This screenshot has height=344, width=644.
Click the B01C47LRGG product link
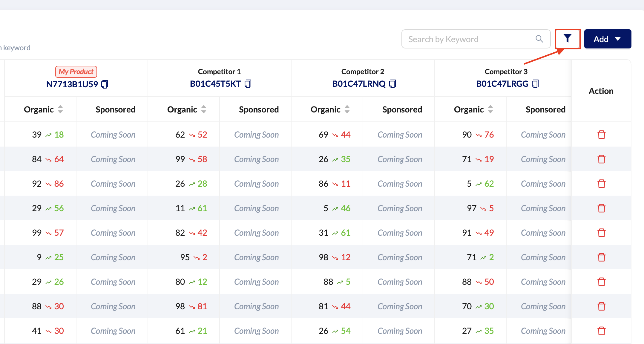pyautogui.click(x=502, y=84)
